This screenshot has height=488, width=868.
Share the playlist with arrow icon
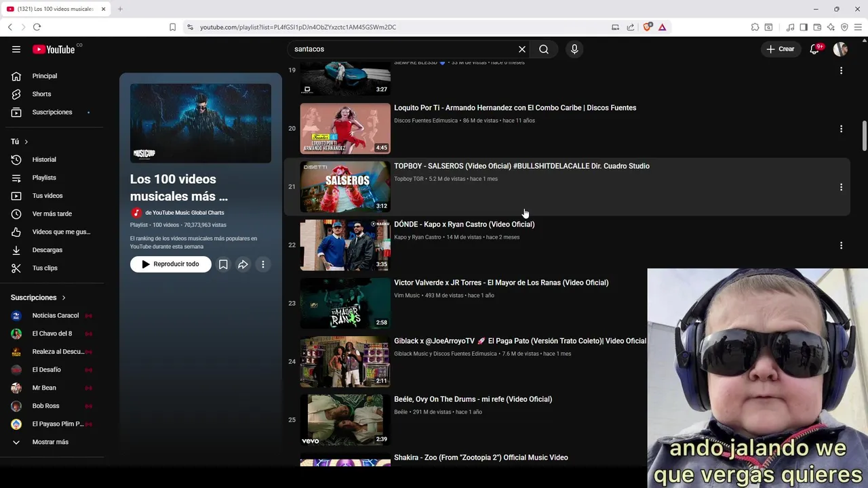[x=243, y=264]
